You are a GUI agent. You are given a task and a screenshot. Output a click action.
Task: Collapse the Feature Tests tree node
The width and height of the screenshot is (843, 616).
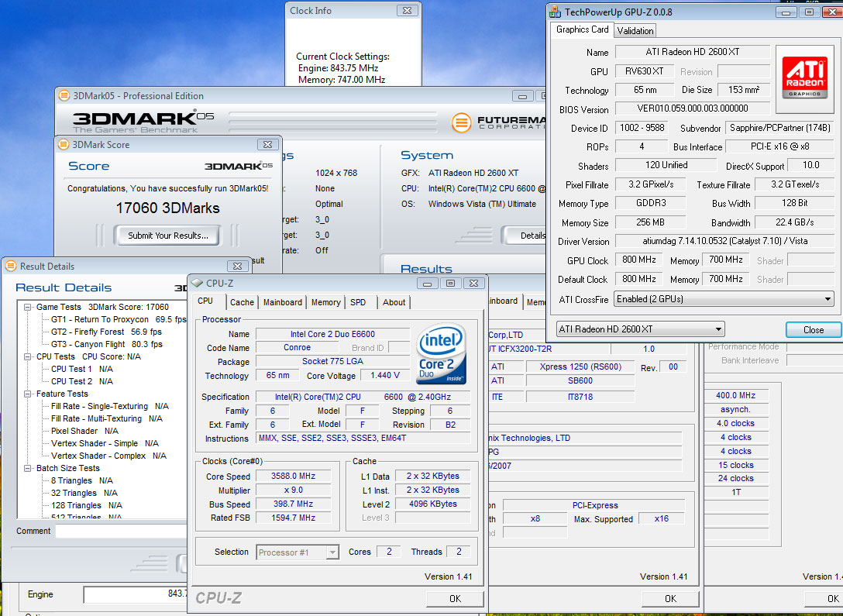pyautogui.click(x=27, y=394)
